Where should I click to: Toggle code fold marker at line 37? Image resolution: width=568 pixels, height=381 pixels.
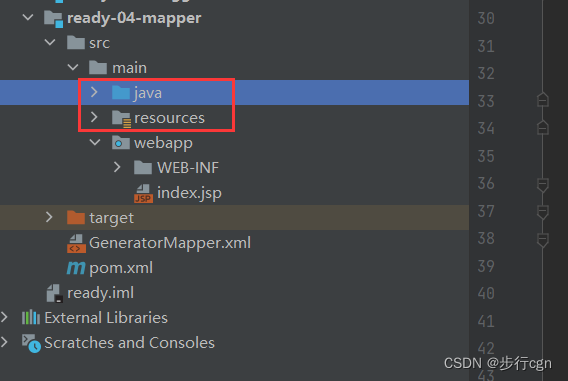pyautogui.click(x=542, y=212)
